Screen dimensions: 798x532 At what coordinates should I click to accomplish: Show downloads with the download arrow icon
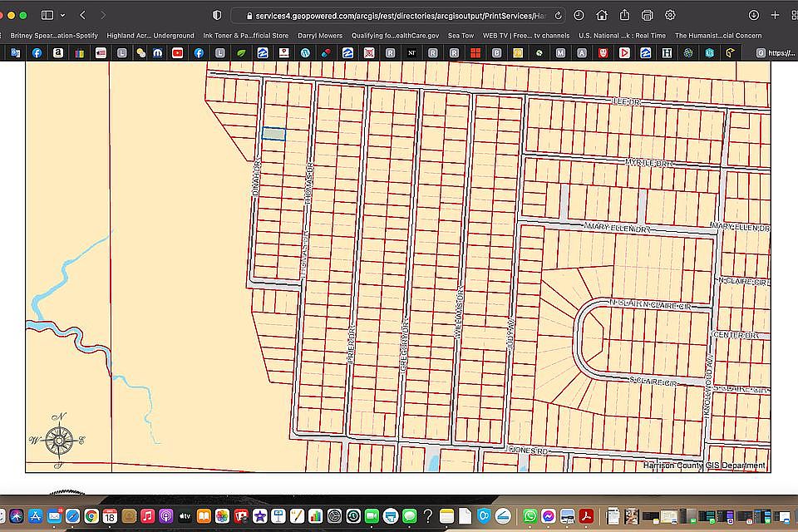(754, 15)
